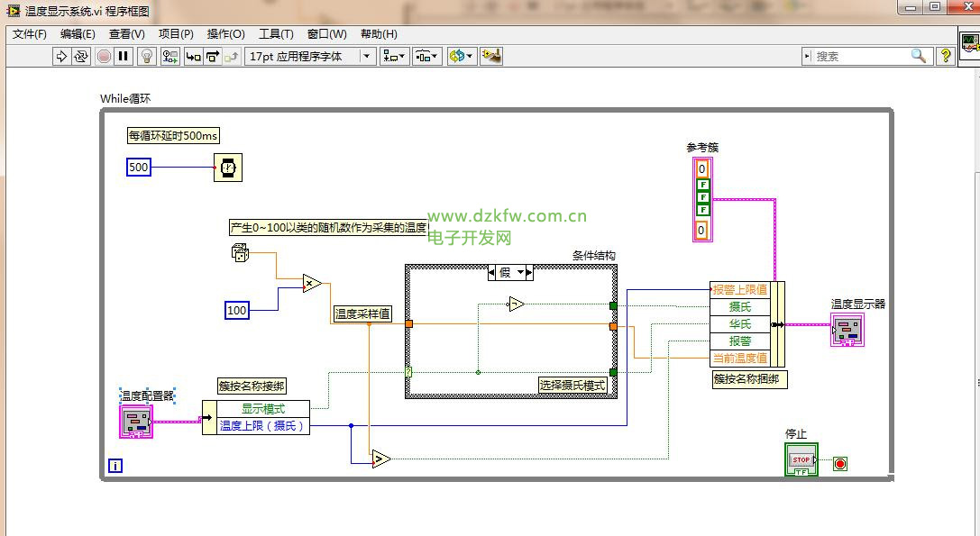Open the 工具(T) menu

tap(276, 34)
